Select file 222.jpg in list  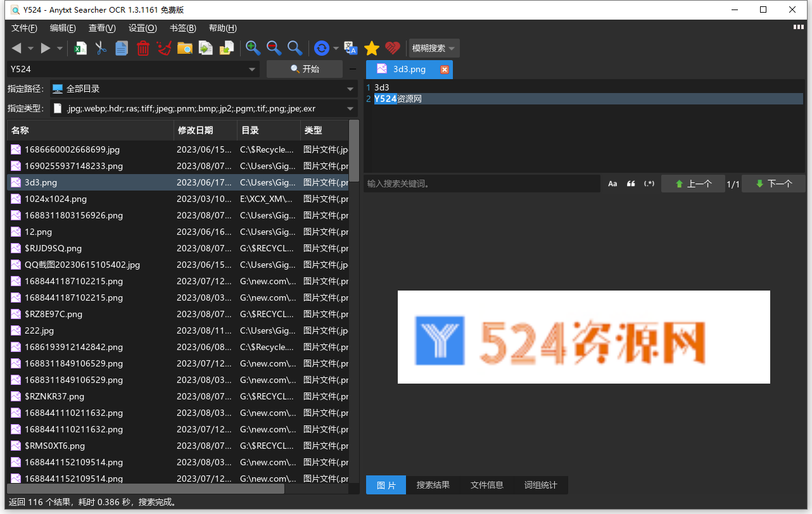pos(177,330)
